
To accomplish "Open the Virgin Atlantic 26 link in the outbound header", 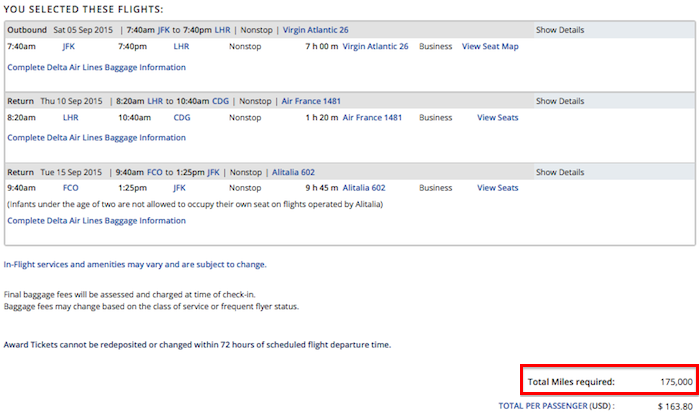I will point(316,30).
